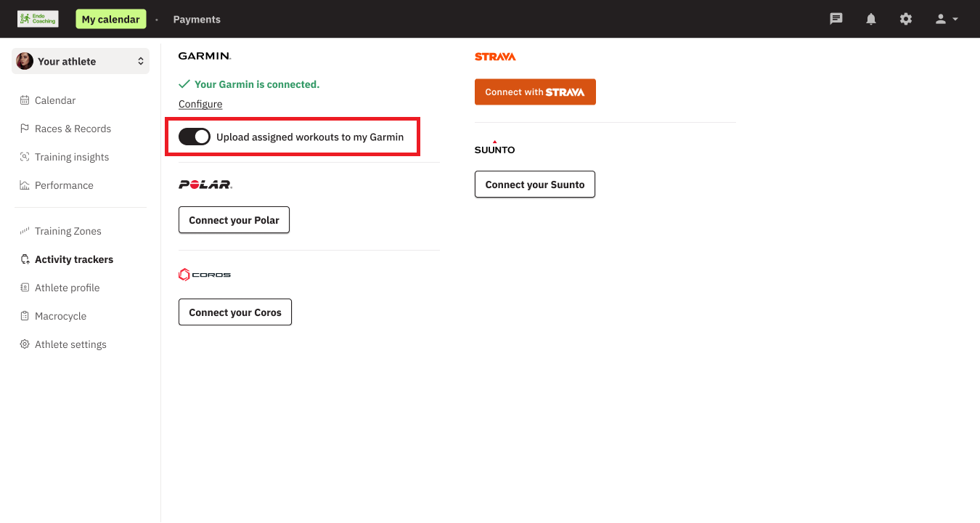Click Connect with Strava button
980x523 pixels.
pyautogui.click(x=535, y=92)
